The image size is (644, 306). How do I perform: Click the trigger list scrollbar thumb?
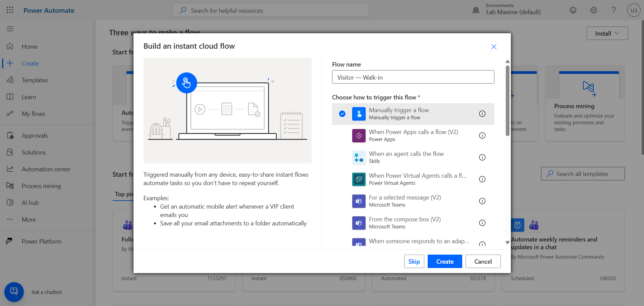coord(507,101)
